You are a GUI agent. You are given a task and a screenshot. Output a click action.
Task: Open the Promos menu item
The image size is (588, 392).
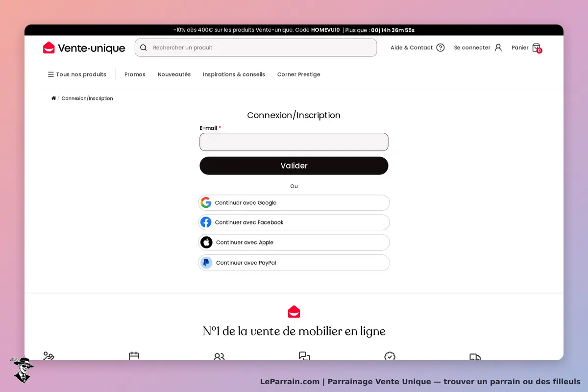point(135,74)
